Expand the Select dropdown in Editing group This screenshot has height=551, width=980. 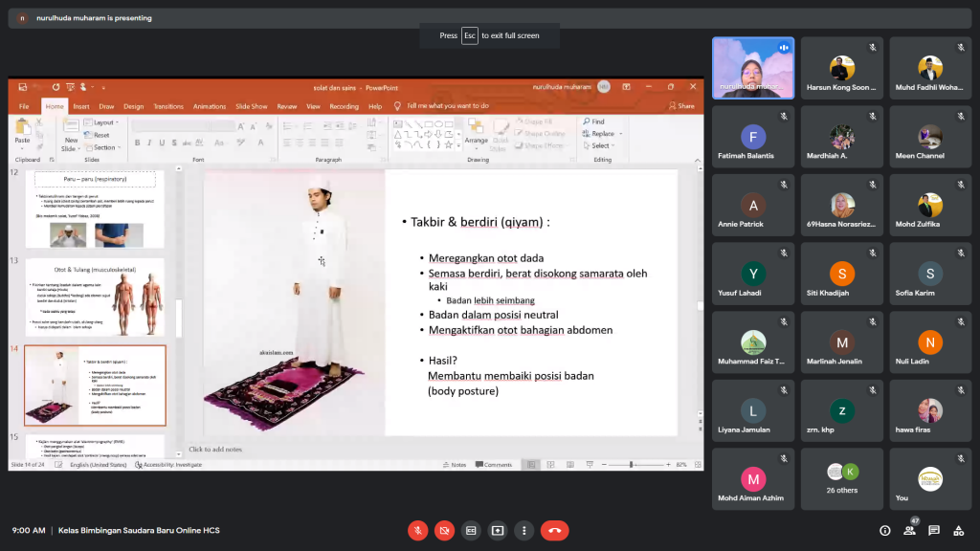tap(600, 146)
